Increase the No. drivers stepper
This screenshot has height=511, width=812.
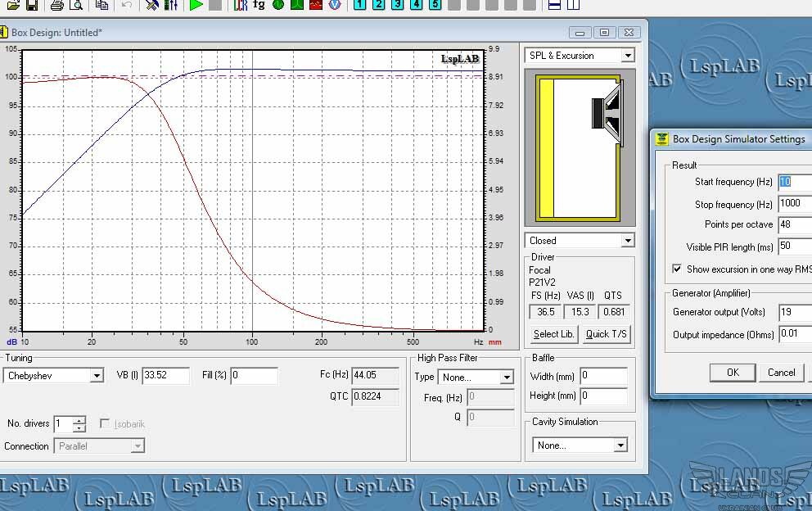click(79, 420)
